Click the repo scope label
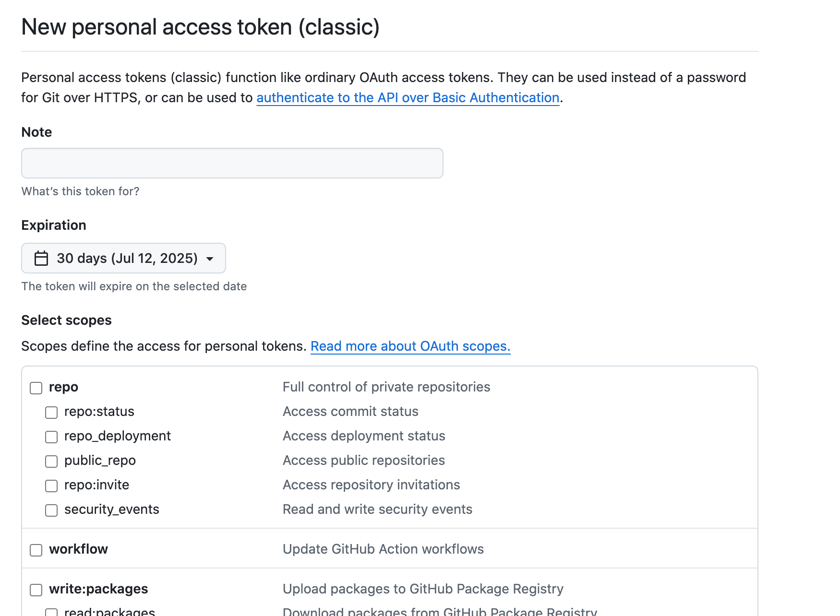The image size is (840, 616). pyautogui.click(x=63, y=387)
